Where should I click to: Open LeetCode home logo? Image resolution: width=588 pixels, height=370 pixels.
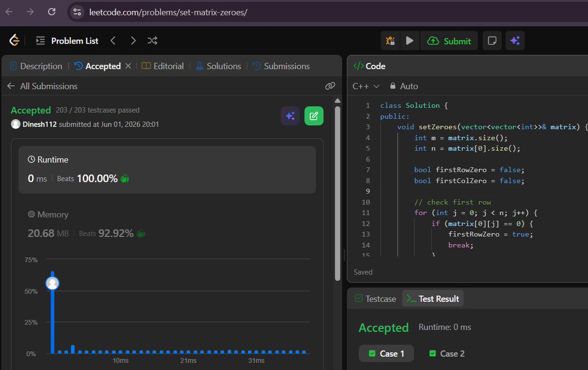15,41
